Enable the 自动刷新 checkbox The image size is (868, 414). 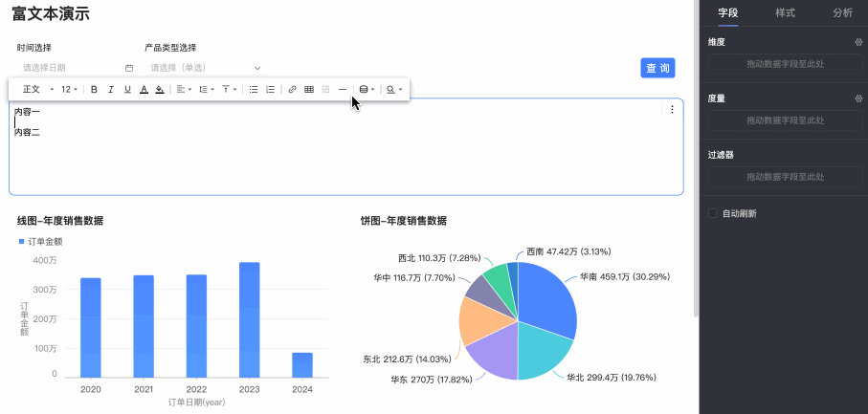[x=713, y=213]
